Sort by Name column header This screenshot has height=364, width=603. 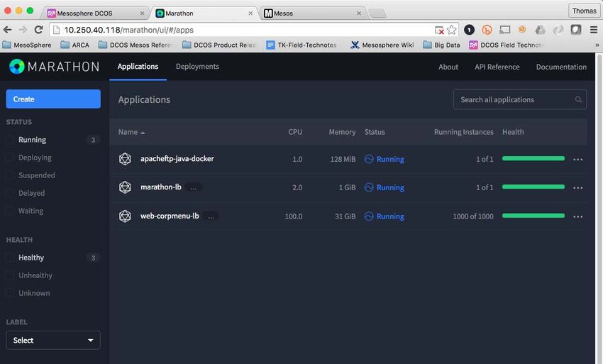pos(131,132)
